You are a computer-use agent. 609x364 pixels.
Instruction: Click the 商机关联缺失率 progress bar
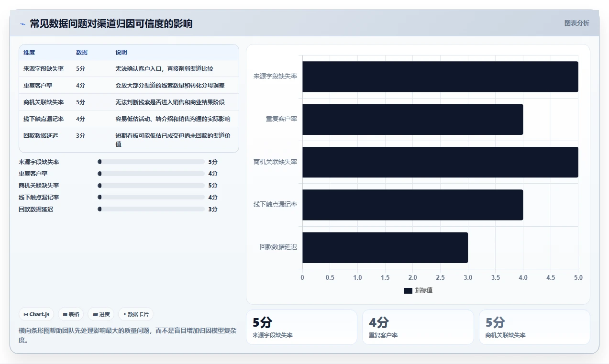151,186
